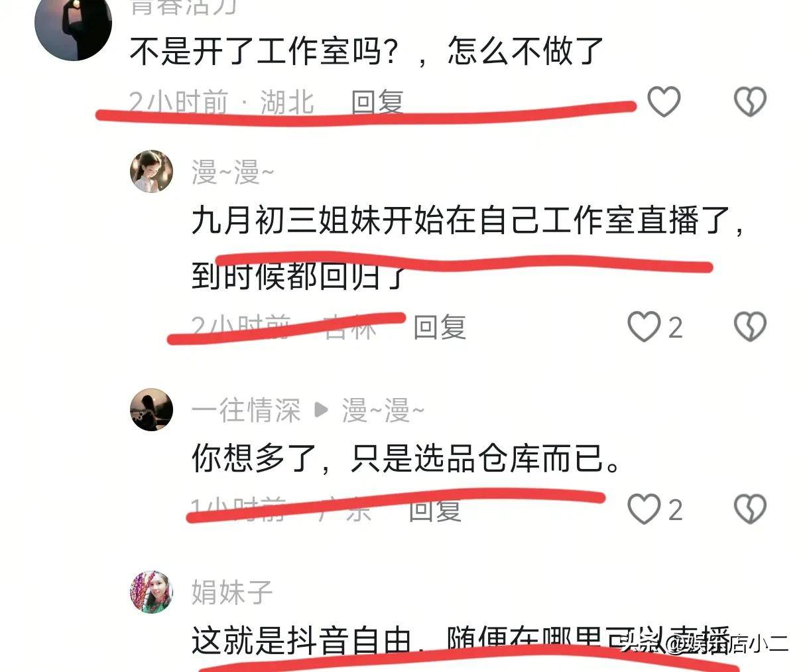Open 娟妹子's profile avatar
Viewport: 807px width, 672px height.
[151, 591]
